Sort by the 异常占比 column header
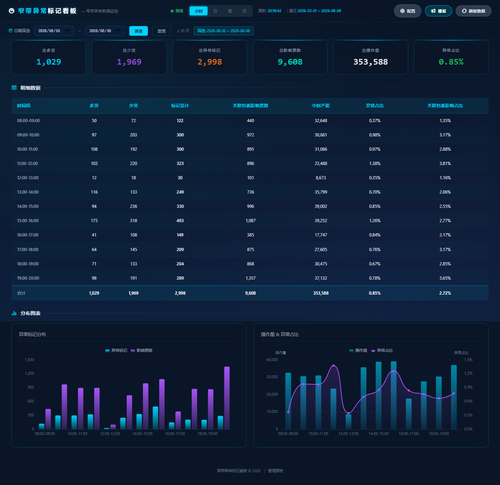This screenshot has width=500, height=485. click(x=375, y=106)
